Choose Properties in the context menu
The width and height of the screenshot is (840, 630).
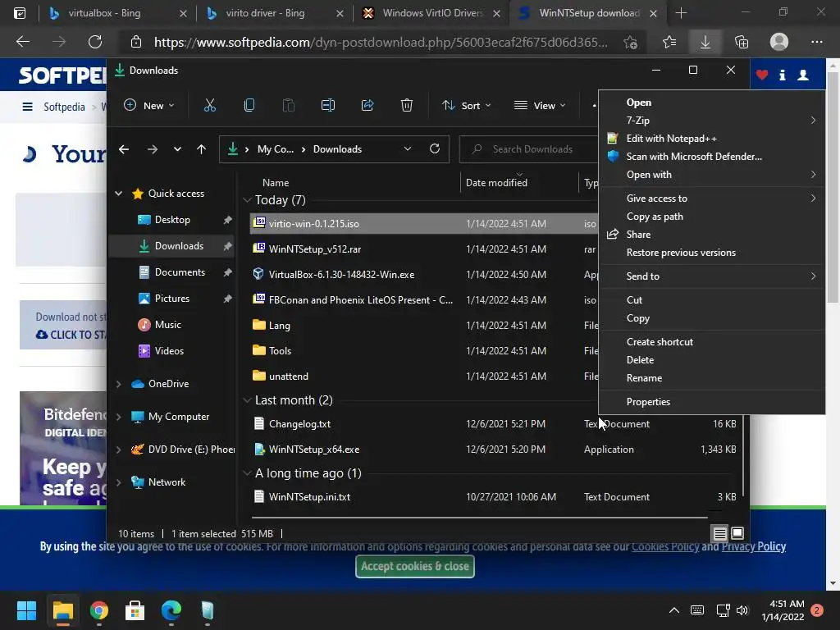coord(711,402)
